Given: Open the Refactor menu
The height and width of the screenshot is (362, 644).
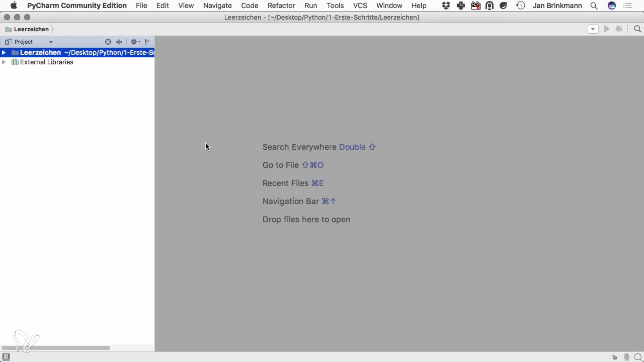Looking at the screenshot, I should (281, 6).
